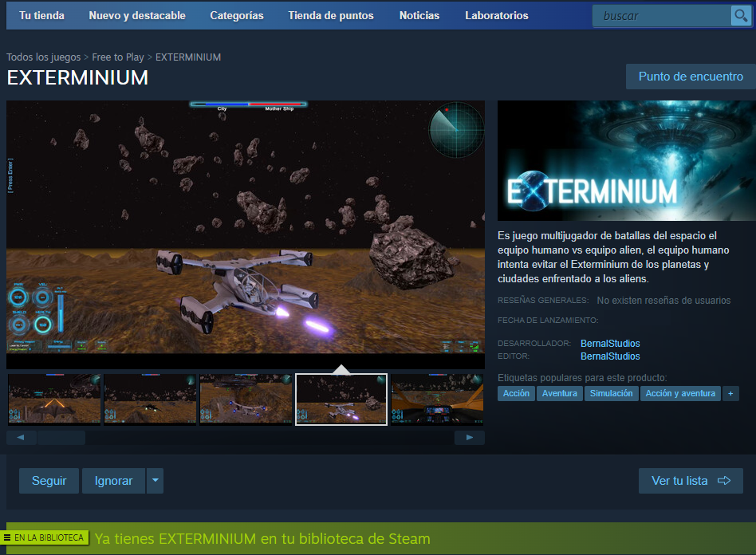Go to Tienda de puntos
The image size is (756, 555).
(330, 15)
